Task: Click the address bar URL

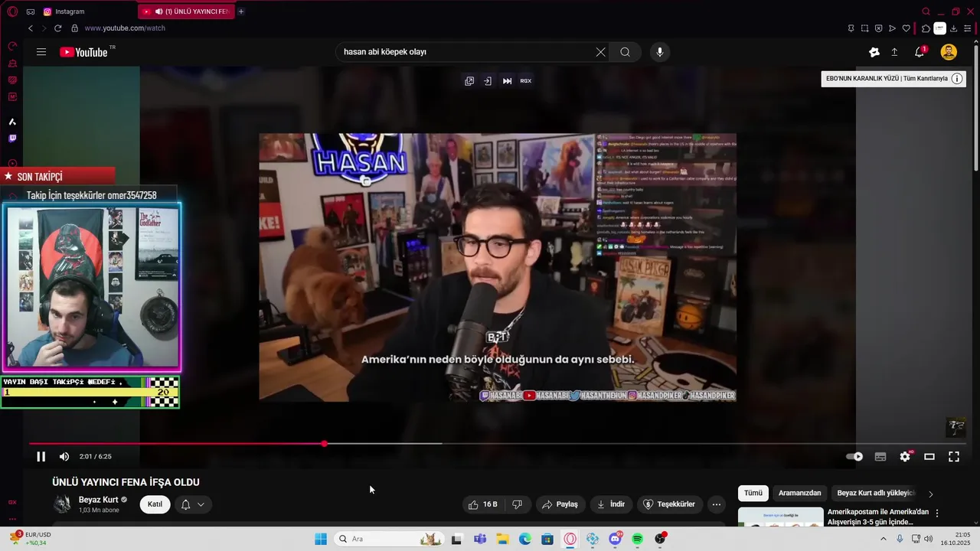Action: point(125,28)
